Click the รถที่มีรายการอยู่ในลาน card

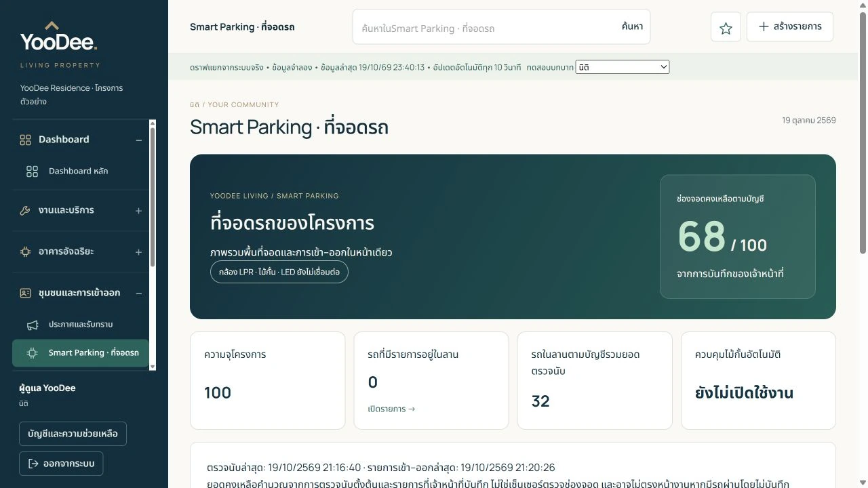click(431, 380)
